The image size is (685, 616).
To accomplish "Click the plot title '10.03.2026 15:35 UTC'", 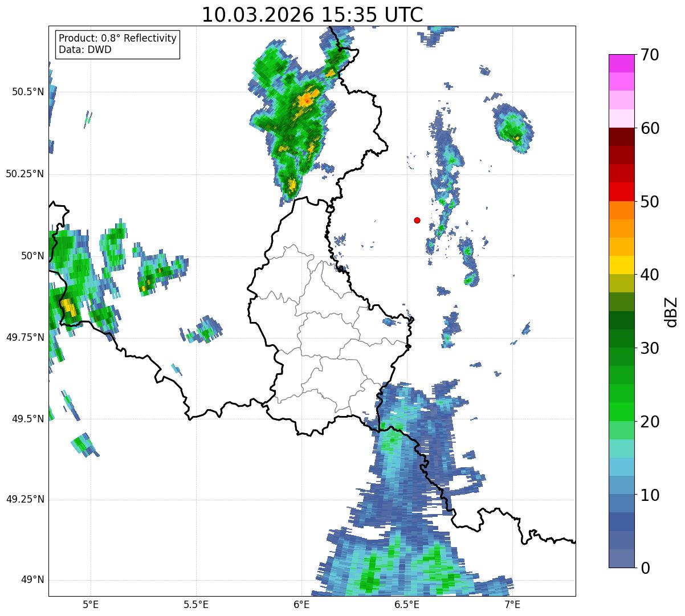I will click(312, 15).
